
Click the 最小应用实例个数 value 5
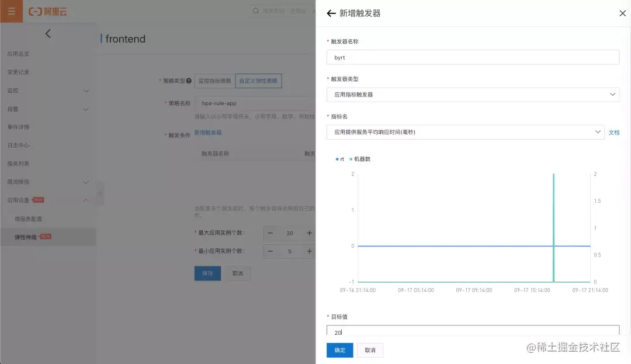[x=290, y=251]
